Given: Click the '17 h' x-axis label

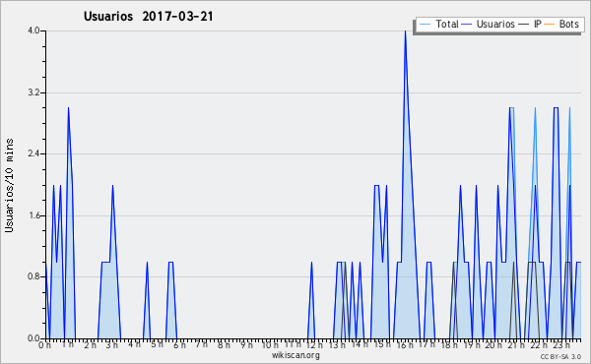Looking at the screenshot, I should (427, 344).
